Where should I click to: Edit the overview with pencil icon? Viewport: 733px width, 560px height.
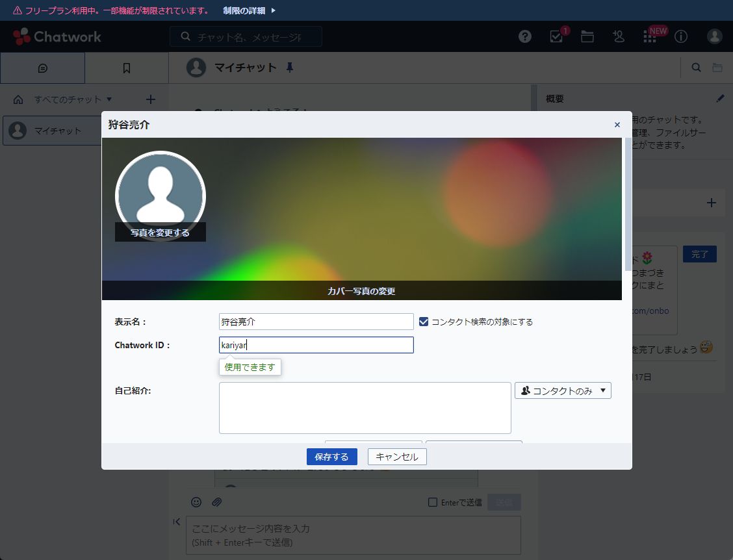[x=720, y=99]
